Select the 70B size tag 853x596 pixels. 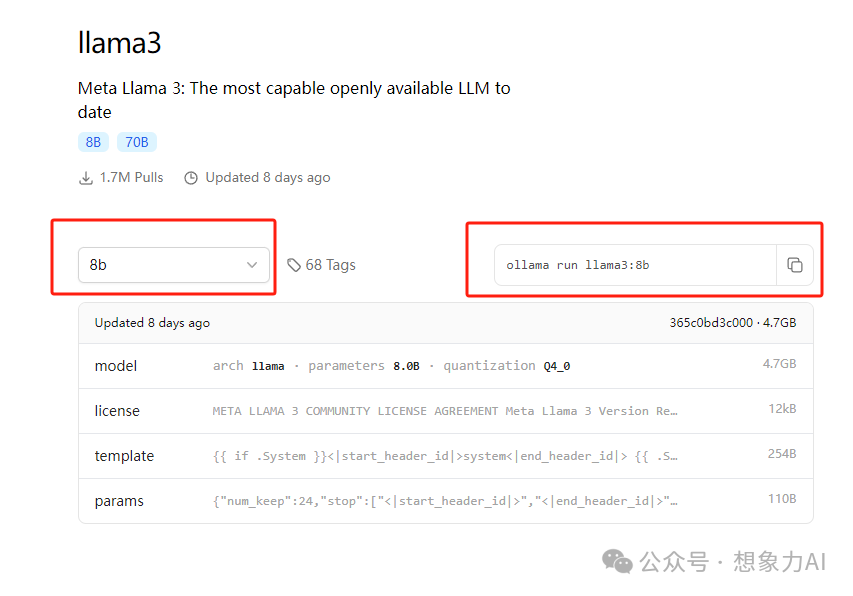137,142
